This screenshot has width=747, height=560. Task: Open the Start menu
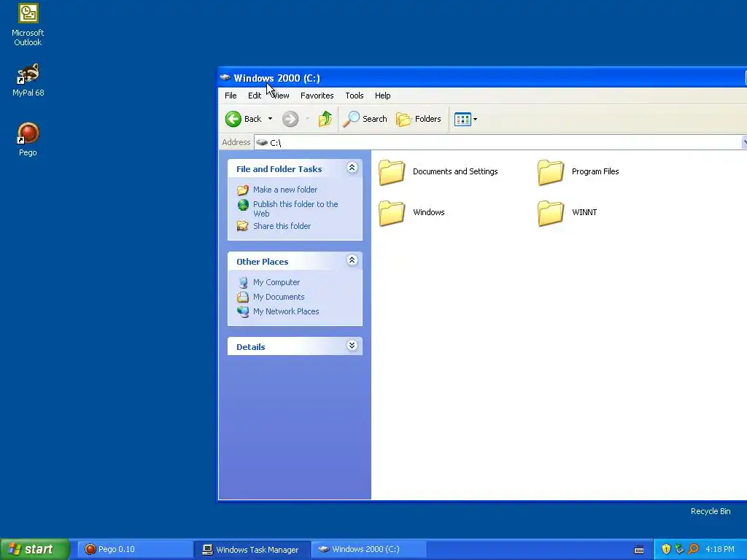click(x=35, y=549)
